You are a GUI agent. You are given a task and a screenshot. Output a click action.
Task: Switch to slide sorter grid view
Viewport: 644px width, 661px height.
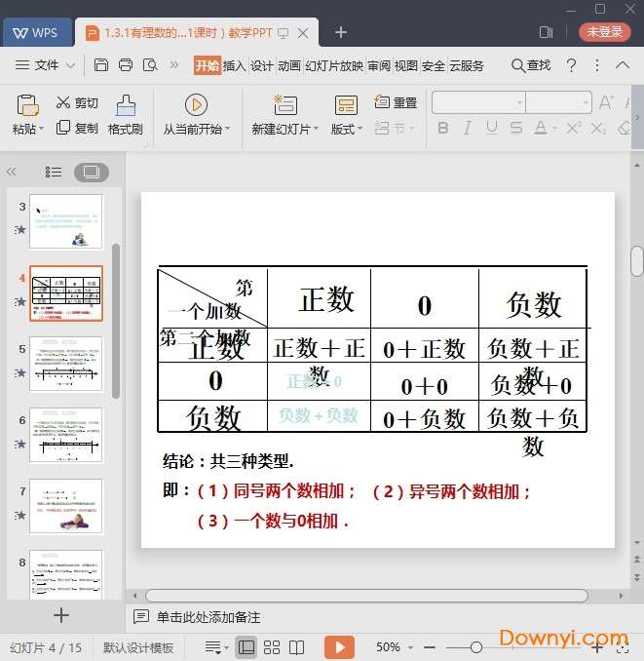272,647
